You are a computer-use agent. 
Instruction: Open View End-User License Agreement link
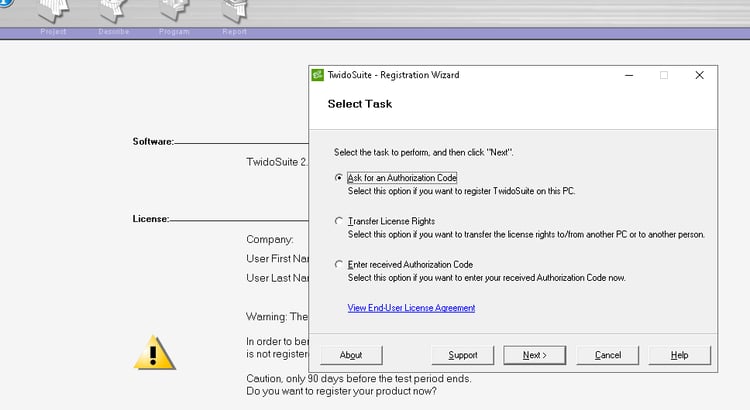click(x=411, y=308)
